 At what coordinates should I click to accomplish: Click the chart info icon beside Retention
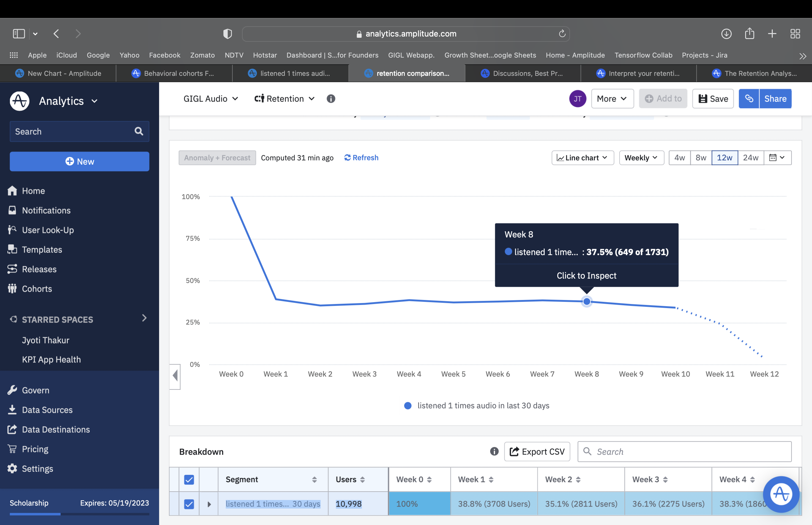330,99
